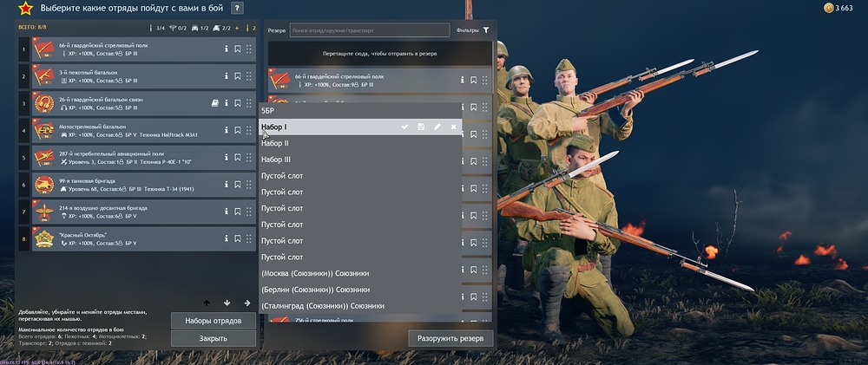The width and height of the screenshot is (868, 365).
Task: Open help with the question mark button
Action: click(237, 9)
